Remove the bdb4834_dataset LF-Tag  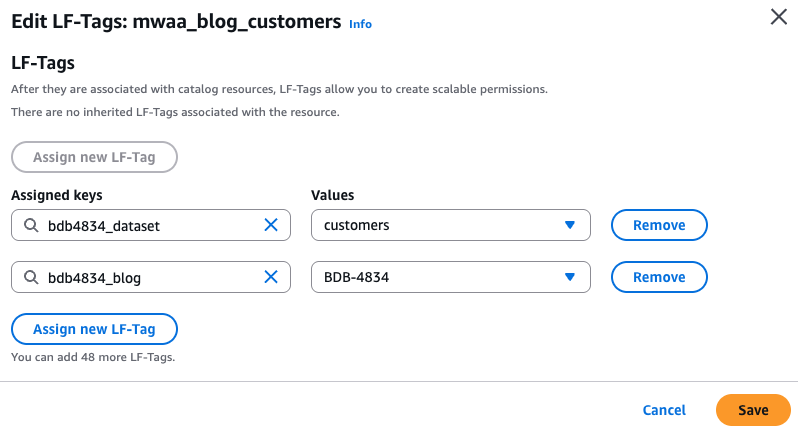659,225
